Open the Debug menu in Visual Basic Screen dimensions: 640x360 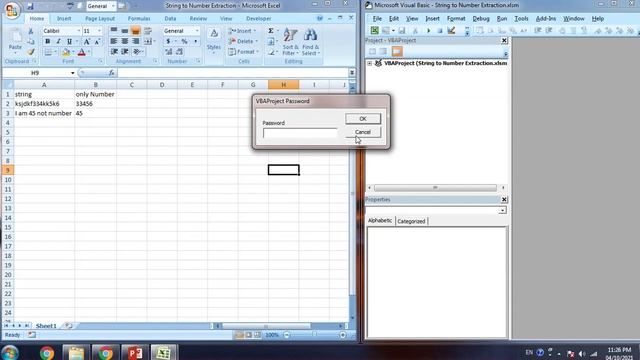[481, 19]
